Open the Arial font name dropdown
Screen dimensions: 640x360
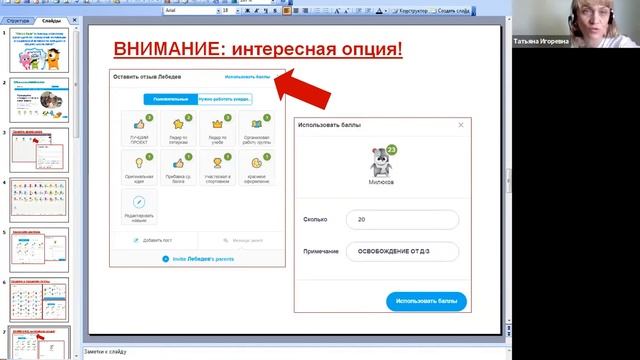pyautogui.click(x=218, y=11)
